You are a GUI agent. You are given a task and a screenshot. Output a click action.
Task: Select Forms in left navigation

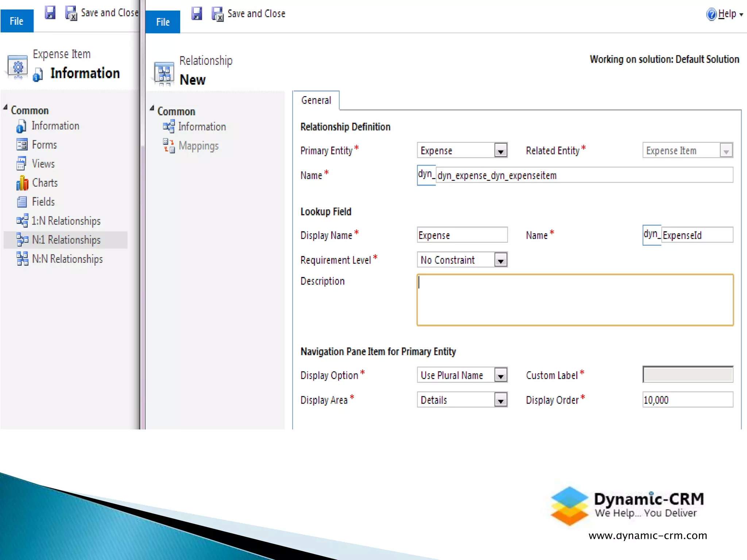[44, 145]
